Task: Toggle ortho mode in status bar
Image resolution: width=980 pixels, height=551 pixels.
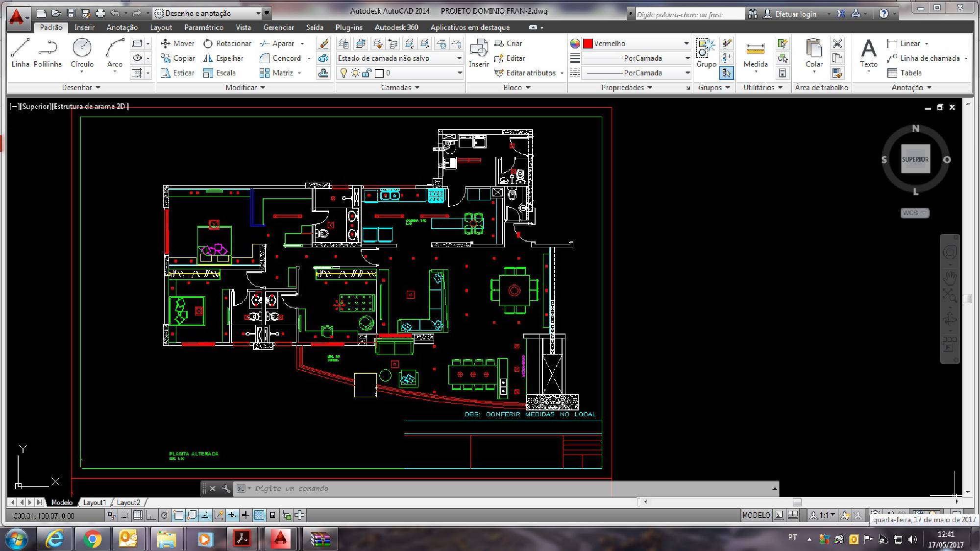Action: (151, 515)
